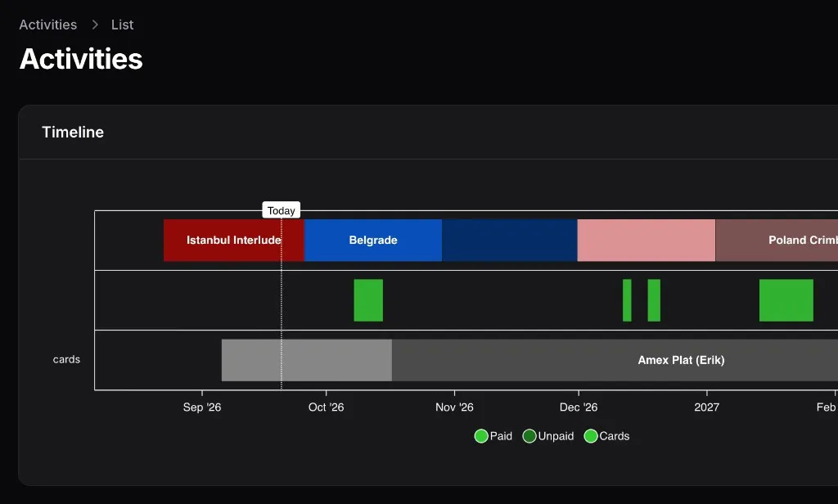The image size is (838, 504).
Task: Select the green payment block in October
Action: click(368, 300)
